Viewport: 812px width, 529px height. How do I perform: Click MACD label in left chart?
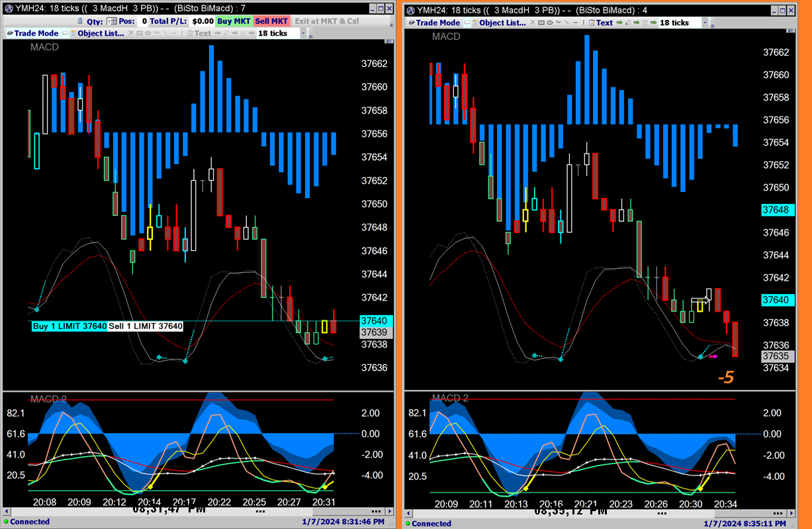click(x=44, y=48)
